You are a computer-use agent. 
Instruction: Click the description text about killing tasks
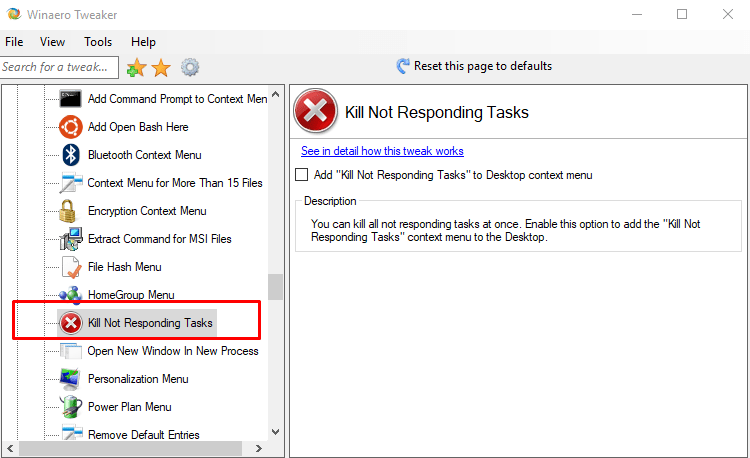coord(506,230)
